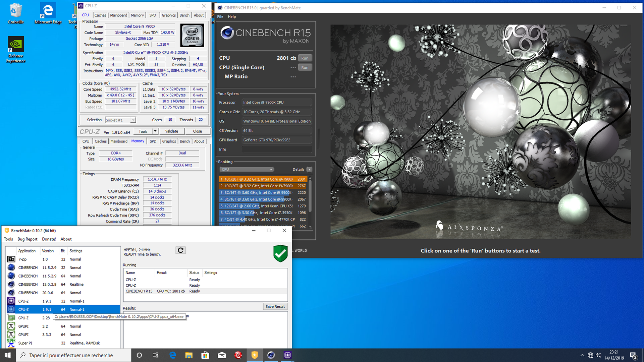Switch to BenchMate taskbar icon
This screenshot has width=644, height=362.
click(255, 355)
